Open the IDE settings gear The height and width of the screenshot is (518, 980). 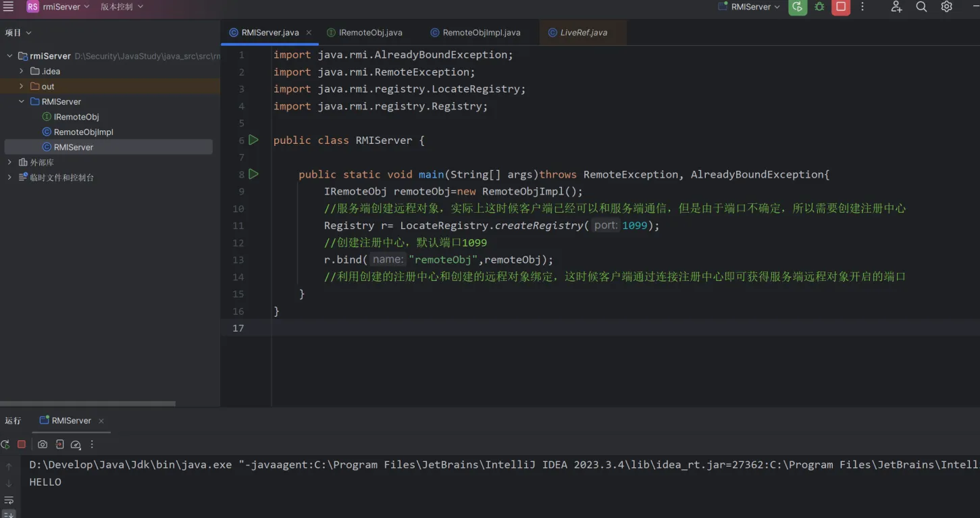tap(947, 7)
